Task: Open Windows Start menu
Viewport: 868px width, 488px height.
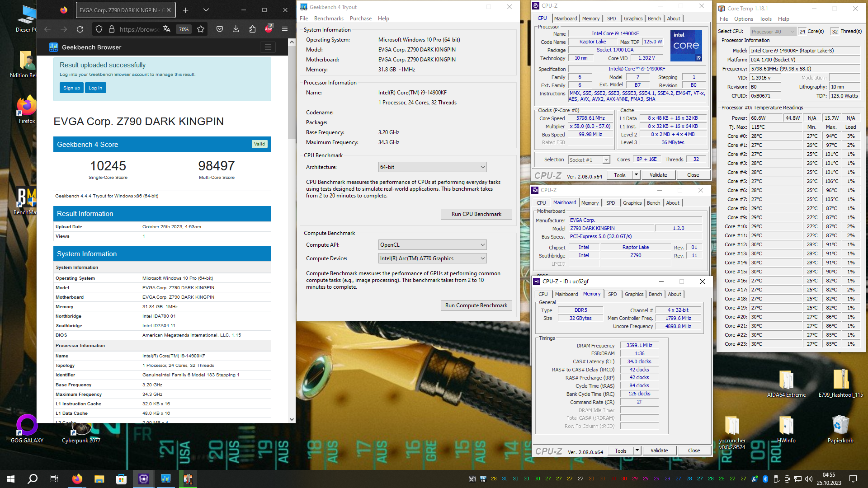Action: 11,479
